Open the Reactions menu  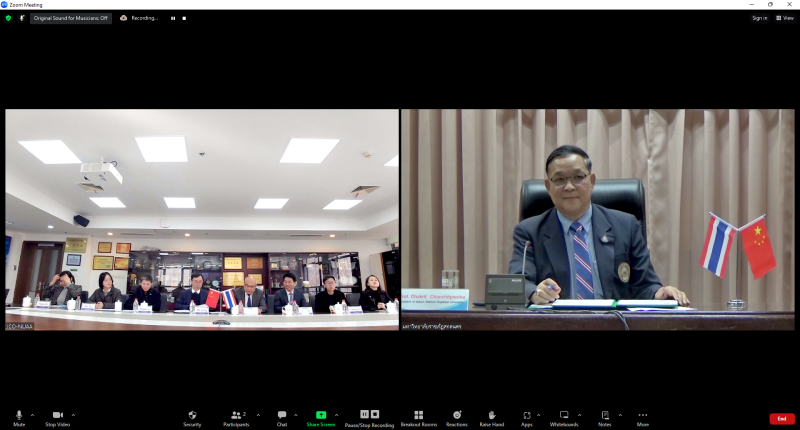[457, 416]
